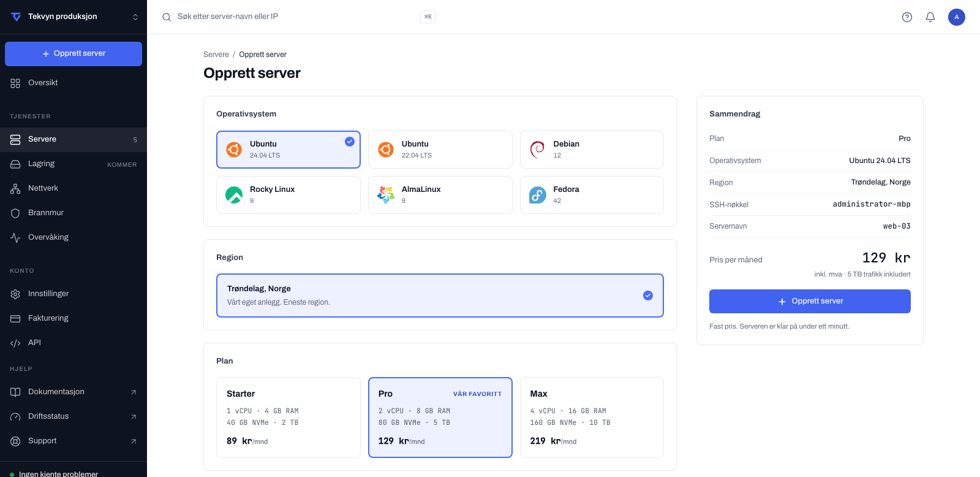Open the help question mark icon
Viewport: 980px width, 477px height.
point(907,17)
